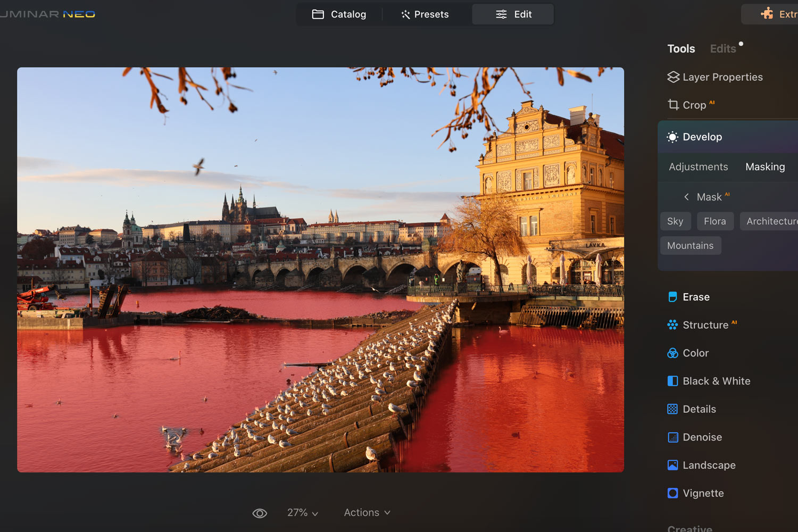Open the 27% zoom dropdown
Screen dimensions: 798x532
click(302, 513)
